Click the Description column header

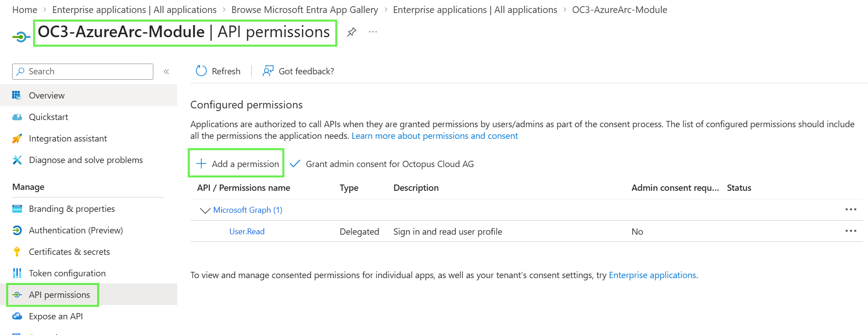click(416, 188)
